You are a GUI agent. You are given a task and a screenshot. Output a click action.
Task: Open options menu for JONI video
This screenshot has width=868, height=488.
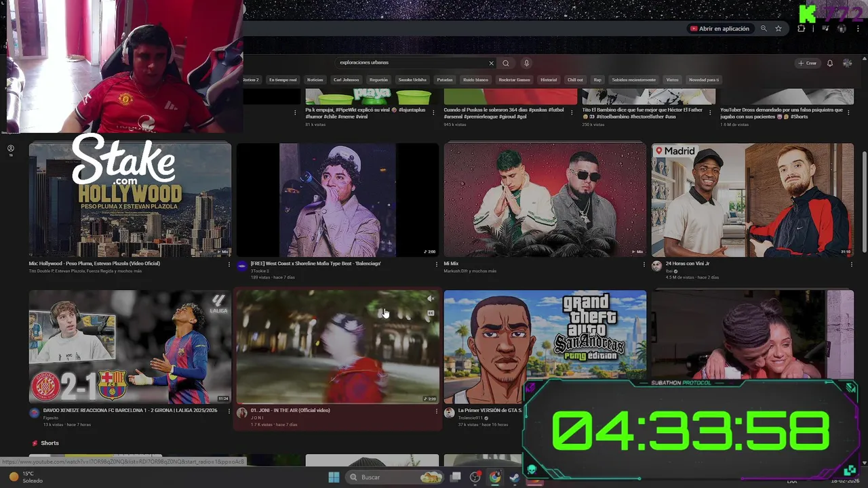pos(436,411)
